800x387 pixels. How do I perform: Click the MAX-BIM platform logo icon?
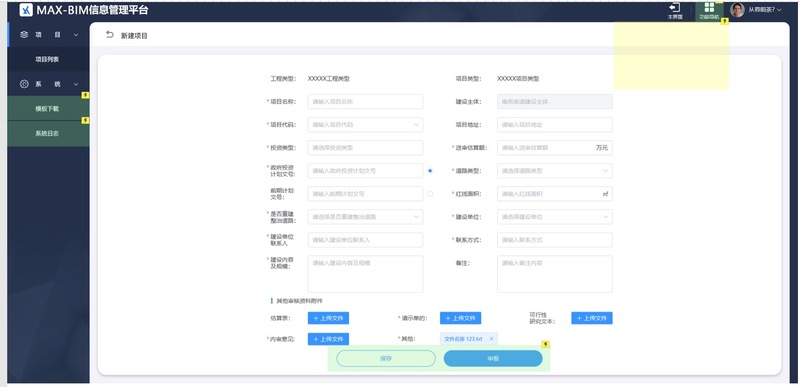(x=26, y=10)
